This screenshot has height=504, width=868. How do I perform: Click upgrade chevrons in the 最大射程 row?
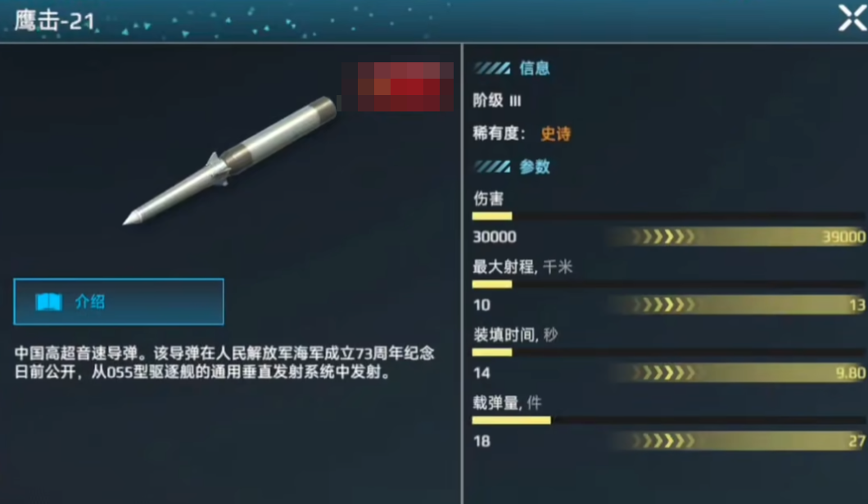coord(663,305)
